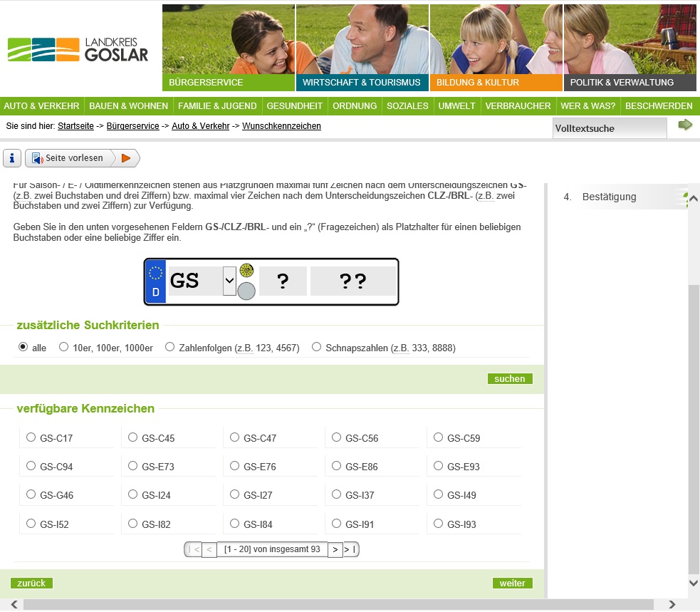Select the Zahlenfolgen search criterion

[x=169, y=346]
